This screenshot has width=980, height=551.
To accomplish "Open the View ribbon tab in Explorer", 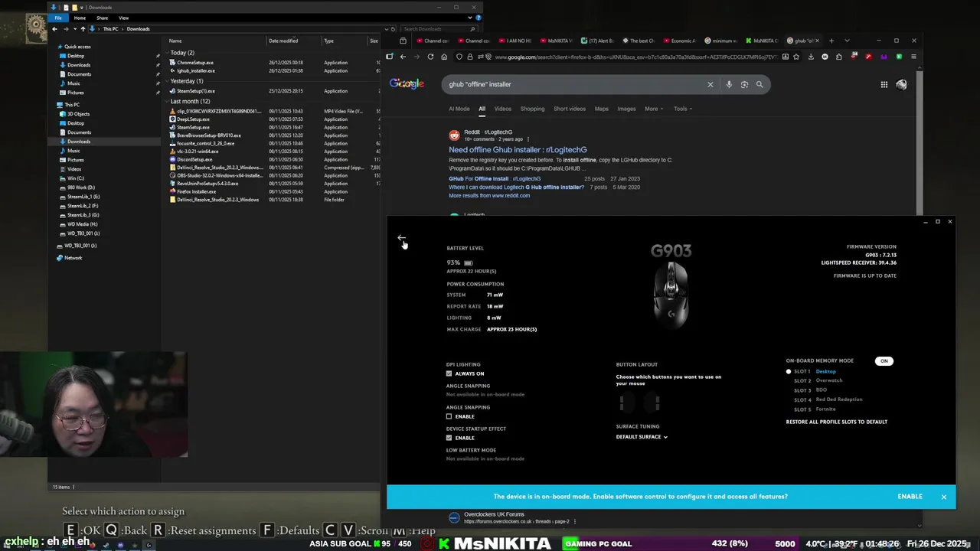I will tap(123, 18).
